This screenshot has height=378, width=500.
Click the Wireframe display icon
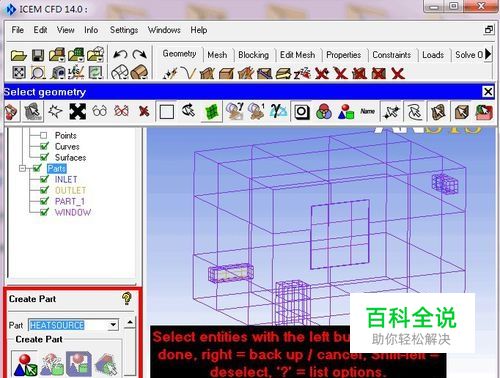pos(119,72)
